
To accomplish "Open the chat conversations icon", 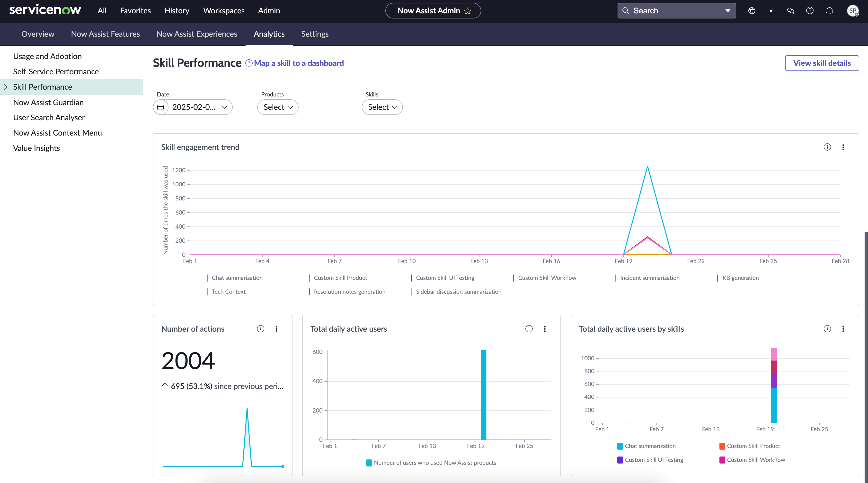I will coord(790,11).
